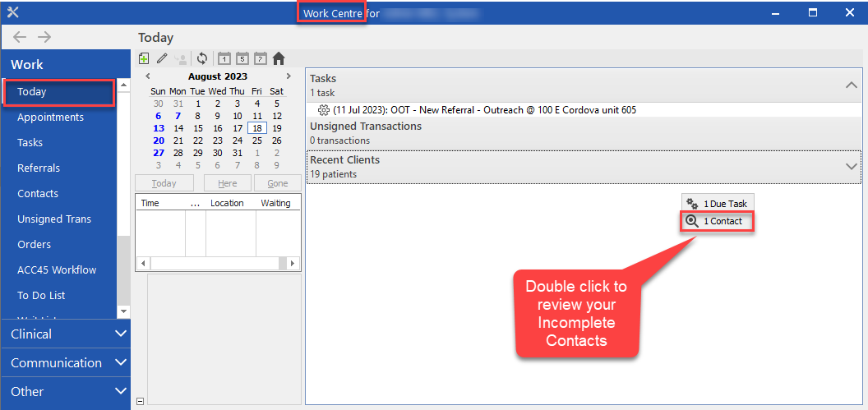This screenshot has height=410, width=868.
Task: Expand the Recent Clients section
Action: click(851, 166)
